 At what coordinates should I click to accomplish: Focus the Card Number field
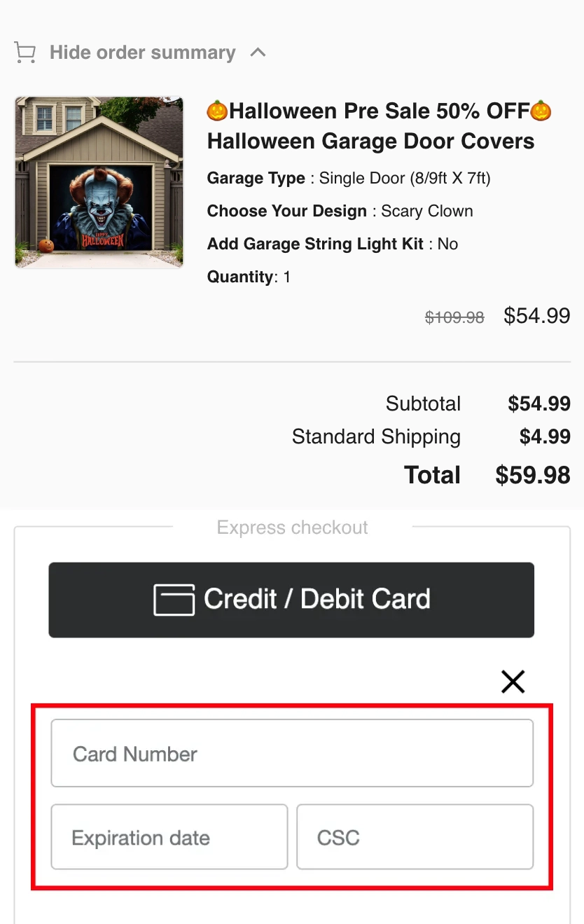pos(292,754)
